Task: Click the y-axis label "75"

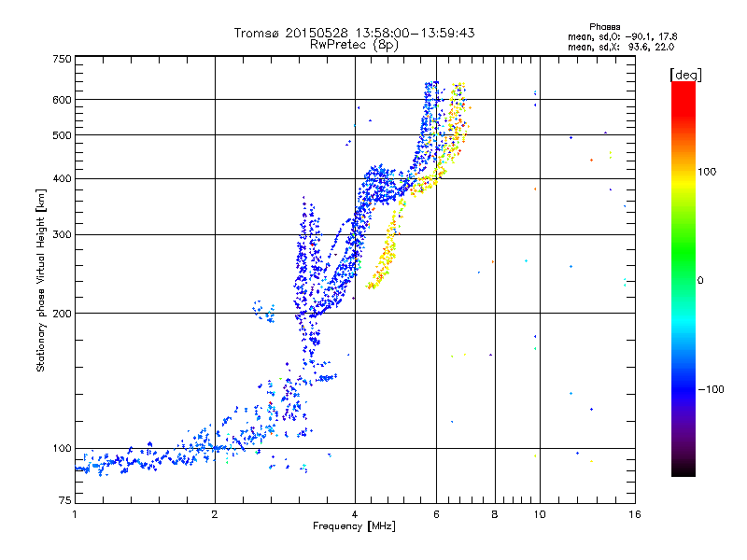Action: [x=65, y=500]
